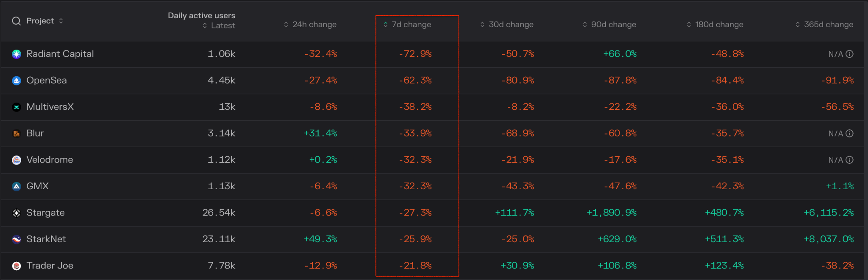Click OpenSea's 4.45k daily users value
Viewport: 868px width, 280px height.
pos(221,80)
